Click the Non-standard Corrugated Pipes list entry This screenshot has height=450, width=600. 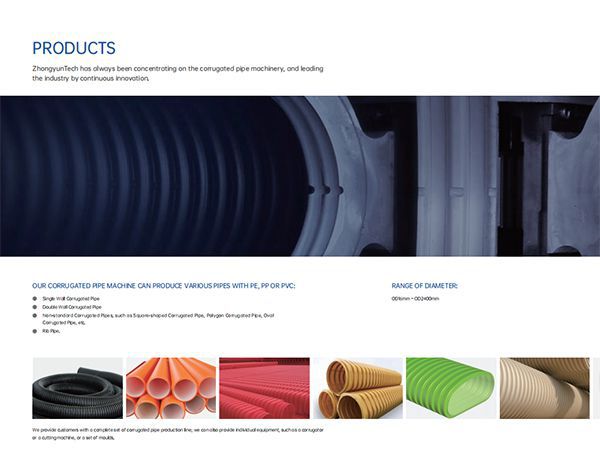click(158, 319)
